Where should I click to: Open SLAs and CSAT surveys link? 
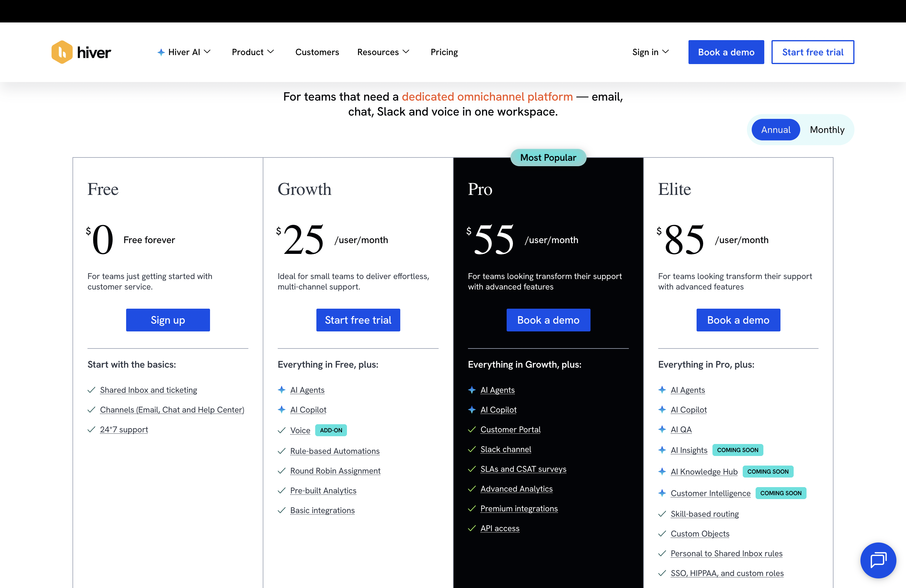pyautogui.click(x=523, y=469)
